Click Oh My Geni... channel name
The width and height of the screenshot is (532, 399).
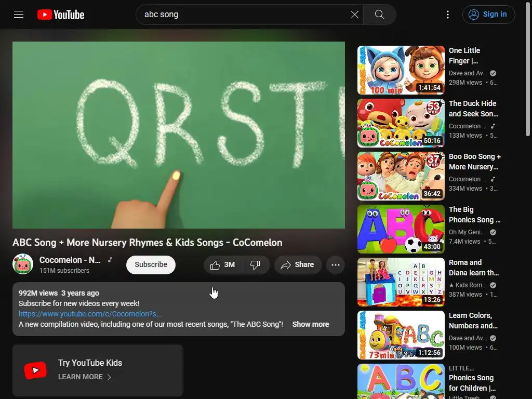point(467,232)
